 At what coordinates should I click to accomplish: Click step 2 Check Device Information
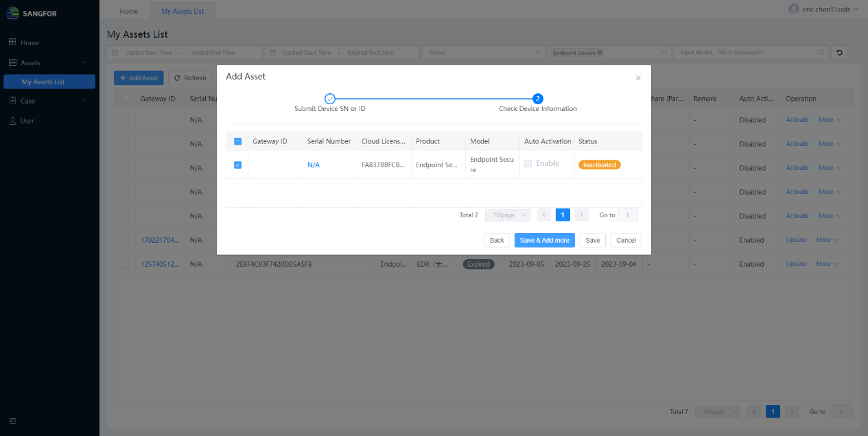(538, 99)
